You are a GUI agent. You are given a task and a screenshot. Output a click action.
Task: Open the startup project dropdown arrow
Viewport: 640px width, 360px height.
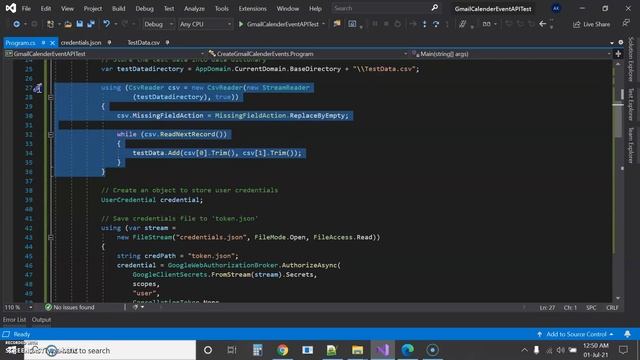(324, 24)
